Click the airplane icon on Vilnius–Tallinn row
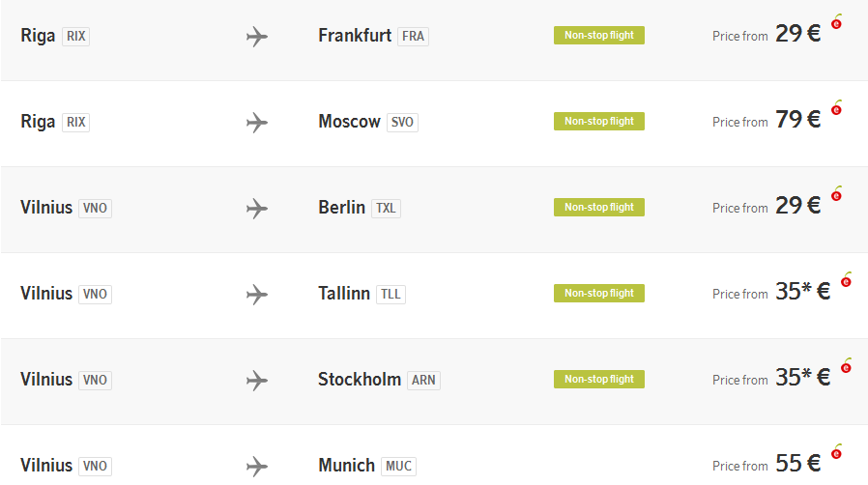The image size is (868, 485). [257, 295]
